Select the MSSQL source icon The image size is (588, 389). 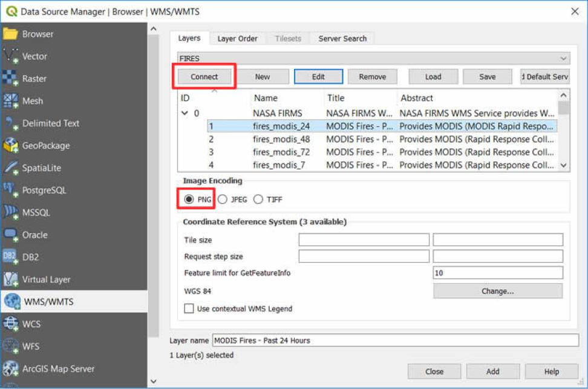pos(10,212)
